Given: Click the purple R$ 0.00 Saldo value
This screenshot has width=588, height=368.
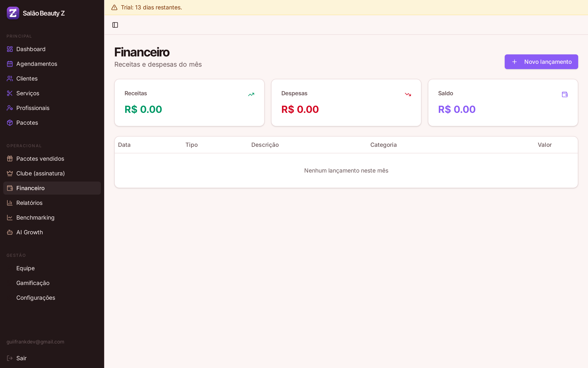Looking at the screenshot, I should [457, 109].
